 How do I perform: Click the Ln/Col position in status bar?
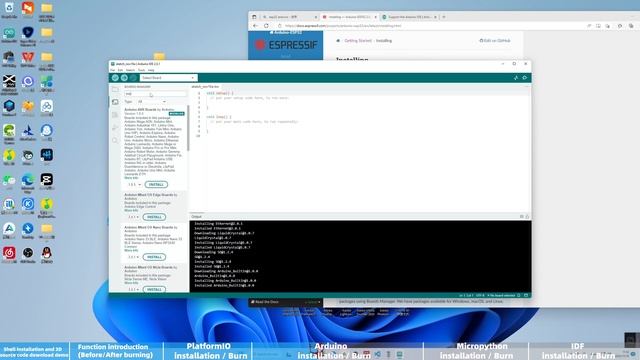(466, 295)
